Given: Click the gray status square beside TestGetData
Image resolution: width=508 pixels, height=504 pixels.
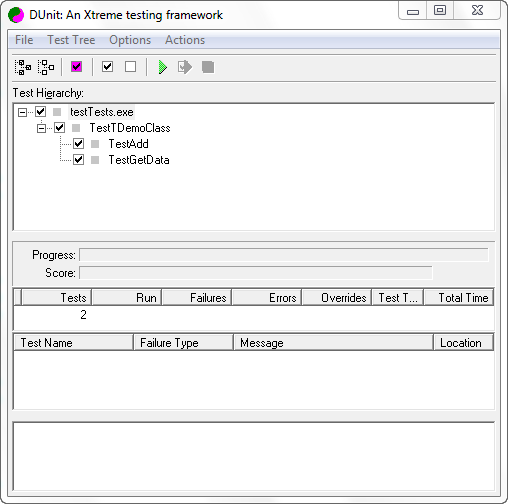Looking at the screenshot, I should 95,160.
